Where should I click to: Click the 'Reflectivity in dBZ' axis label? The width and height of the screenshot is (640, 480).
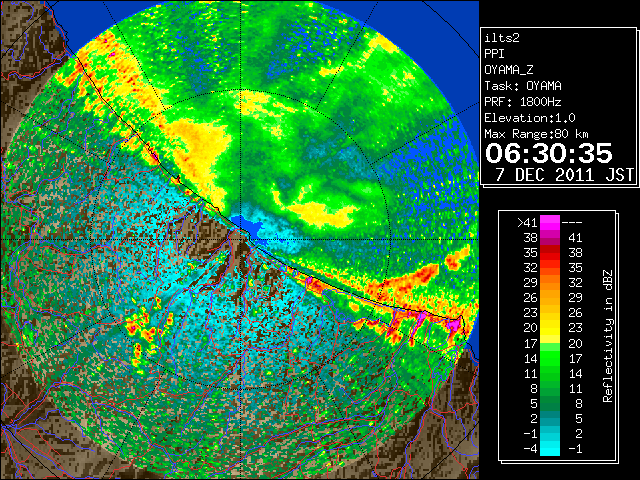point(607,336)
